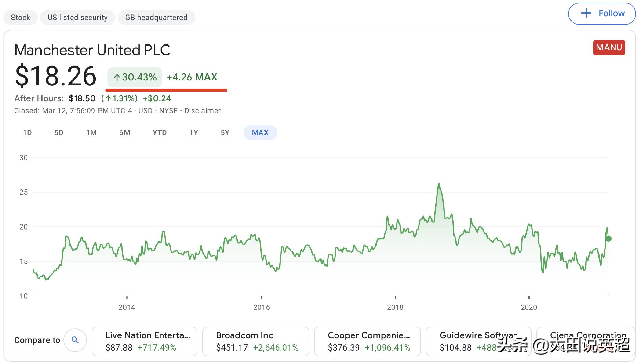Choose the 6M time range
Screen dimensions: 641x364
point(124,133)
